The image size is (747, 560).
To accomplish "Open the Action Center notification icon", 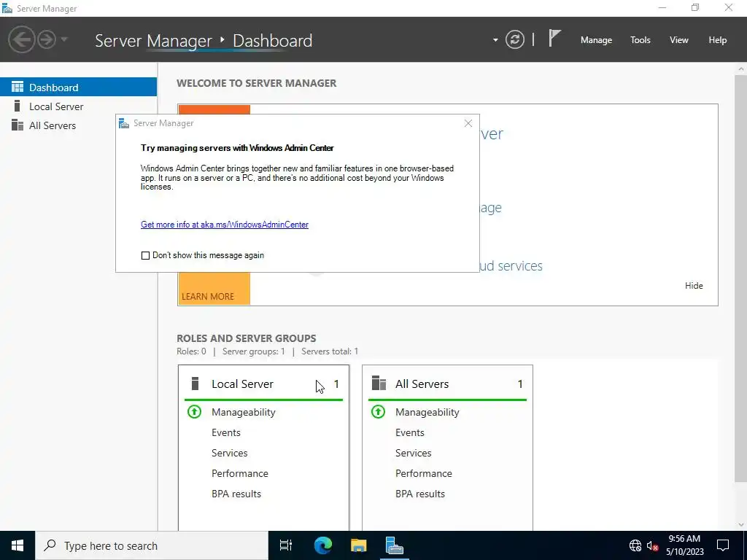I will coord(723,545).
